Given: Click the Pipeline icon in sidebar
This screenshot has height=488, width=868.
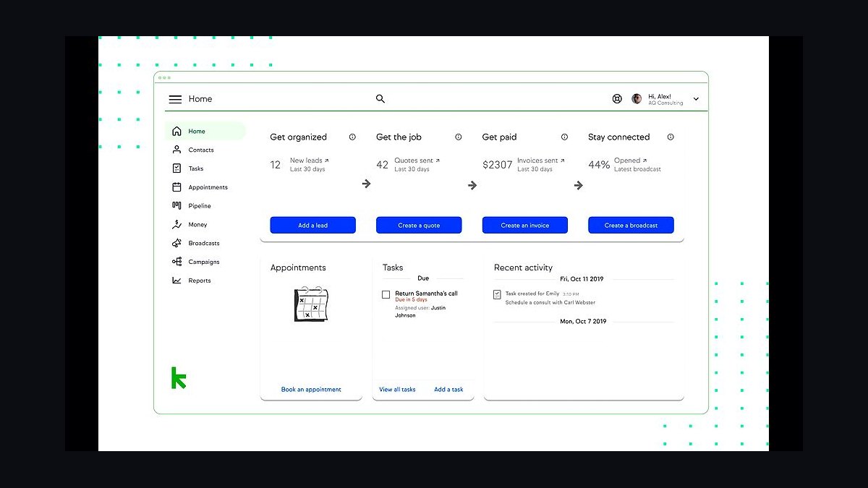Looking at the screenshot, I should (x=176, y=206).
